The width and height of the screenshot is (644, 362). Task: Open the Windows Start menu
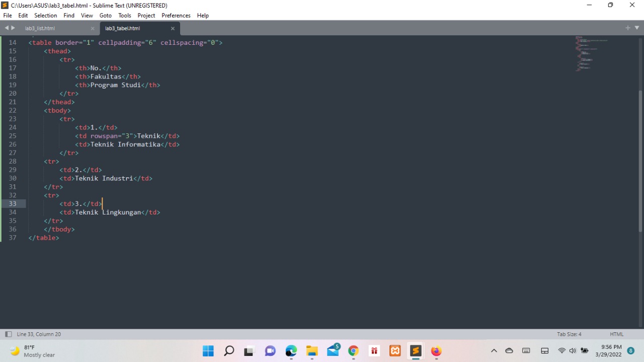pyautogui.click(x=208, y=351)
